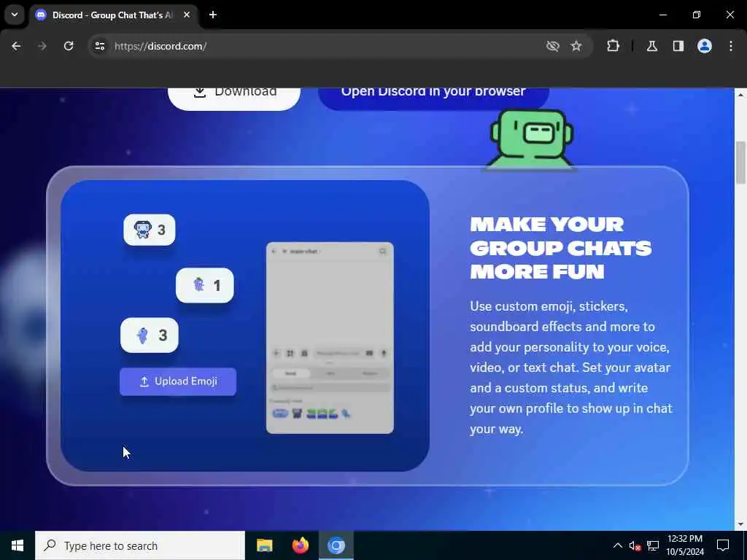Open site information icon in address bar
747x560 pixels.
(x=99, y=46)
